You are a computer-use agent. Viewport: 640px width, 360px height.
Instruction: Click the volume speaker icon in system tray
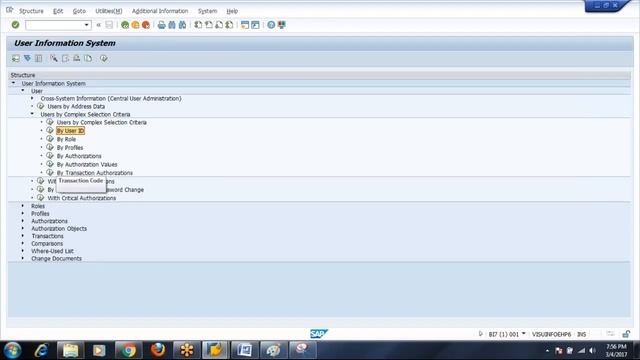pos(592,350)
